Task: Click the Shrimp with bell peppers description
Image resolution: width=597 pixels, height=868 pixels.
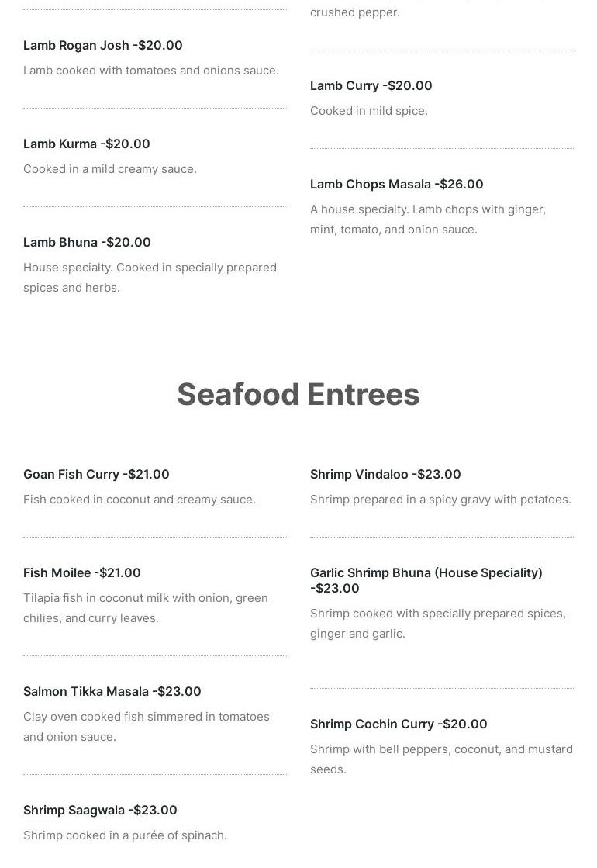Action: coord(441,759)
